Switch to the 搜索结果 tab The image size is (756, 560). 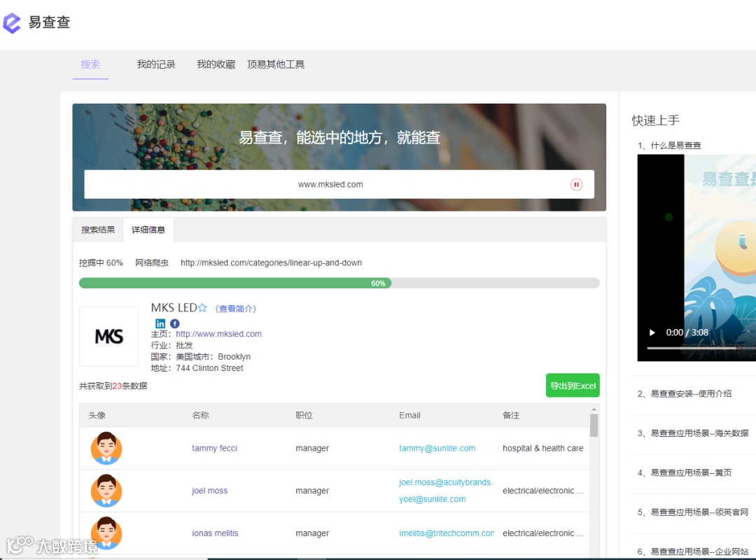click(x=98, y=230)
